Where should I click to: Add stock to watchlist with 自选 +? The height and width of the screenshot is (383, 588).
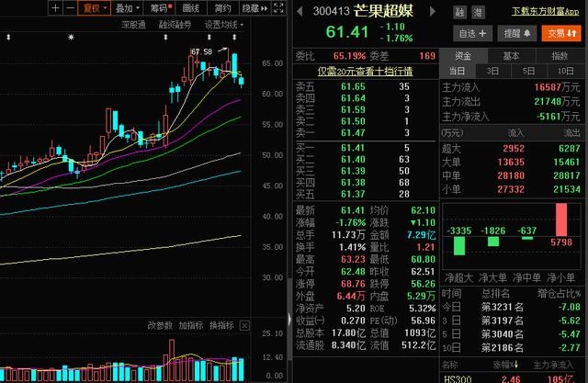[x=472, y=34]
